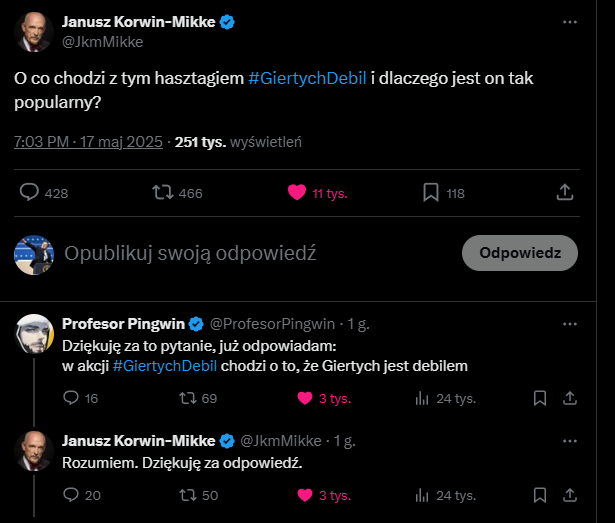Share the main post
The height and width of the screenshot is (523, 615).
pyautogui.click(x=564, y=193)
